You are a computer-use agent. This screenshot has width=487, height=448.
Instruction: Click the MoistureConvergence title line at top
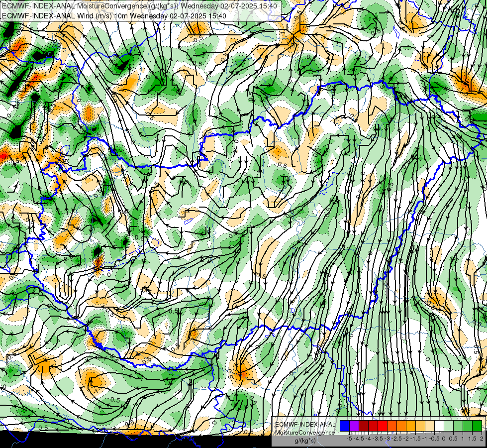pyautogui.click(x=140, y=6)
